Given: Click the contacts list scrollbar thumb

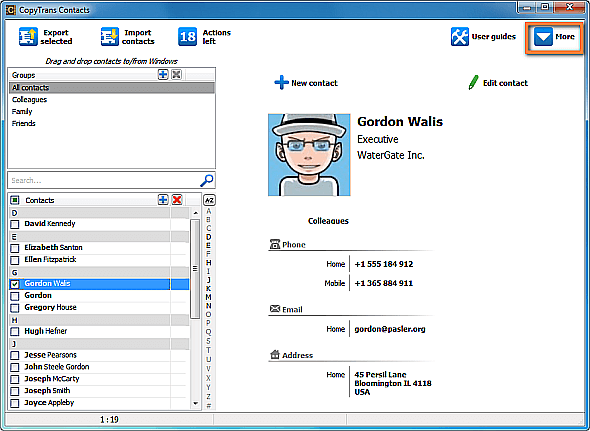Looking at the screenshot, I should pyautogui.click(x=195, y=268).
